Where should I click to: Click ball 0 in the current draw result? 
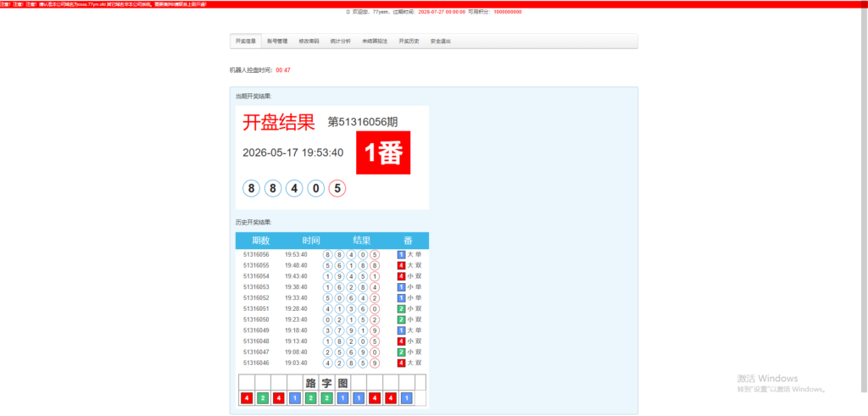[315, 189]
